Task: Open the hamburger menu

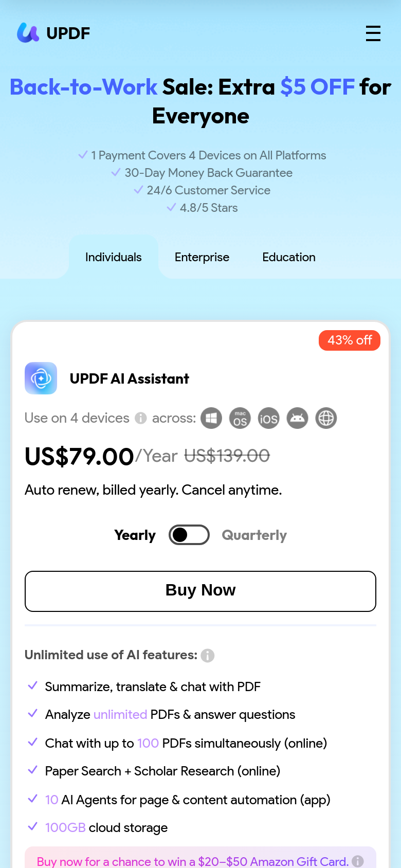Action: (373, 33)
